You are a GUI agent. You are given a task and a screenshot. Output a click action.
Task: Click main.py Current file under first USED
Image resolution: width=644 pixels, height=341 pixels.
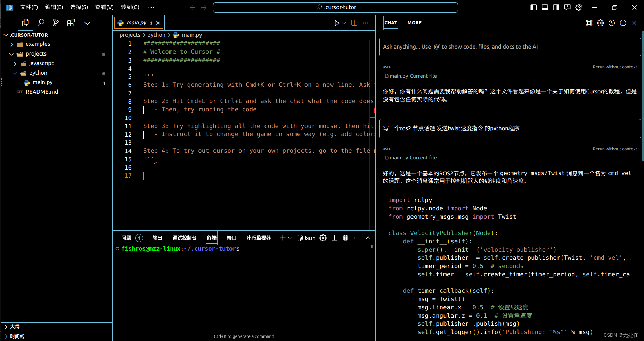click(411, 76)
